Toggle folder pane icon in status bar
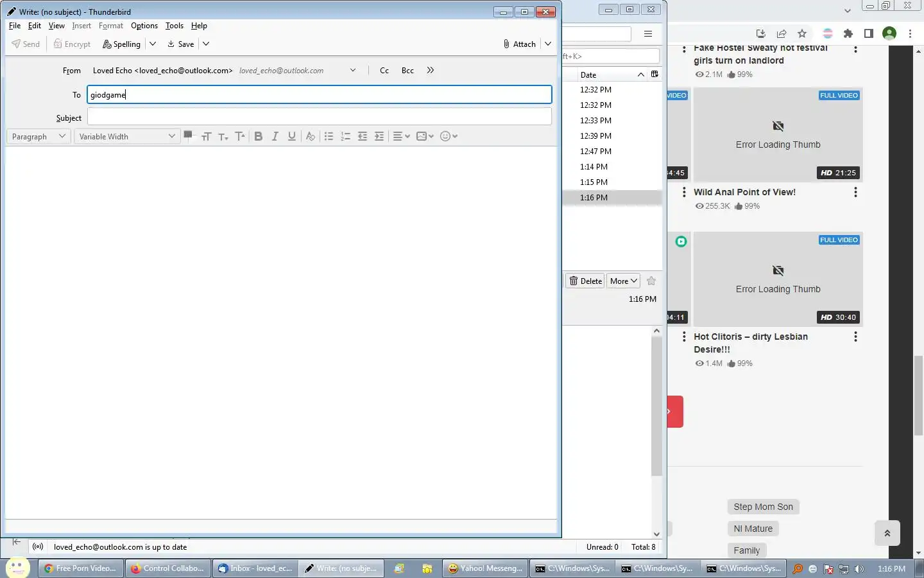924x578 pixels. 16,543
